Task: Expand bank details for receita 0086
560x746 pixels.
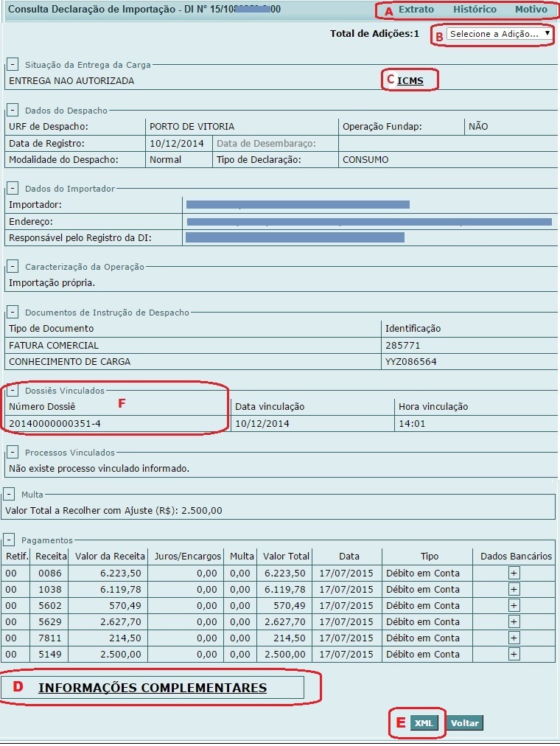Action: tap(514, 573)
